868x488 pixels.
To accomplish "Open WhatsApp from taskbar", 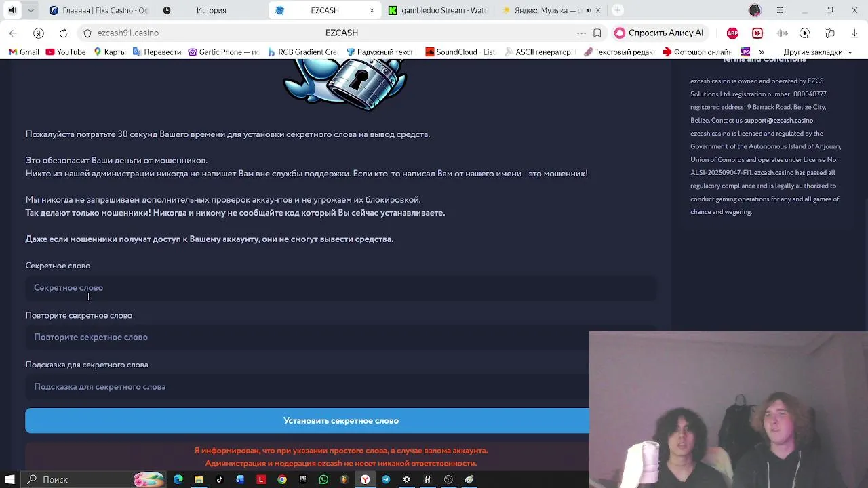I will [x=323, y=479].
